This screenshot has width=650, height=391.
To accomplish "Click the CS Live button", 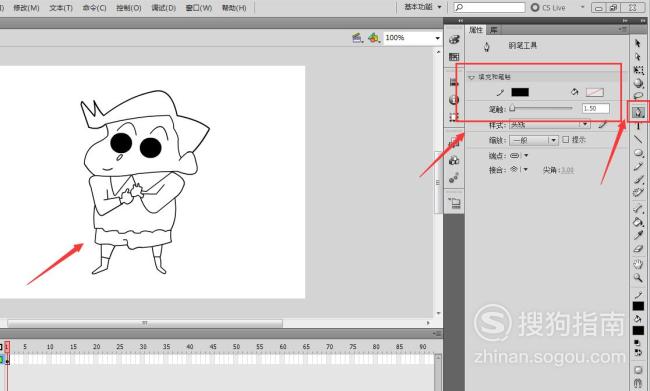I will (x=548, y=7).
